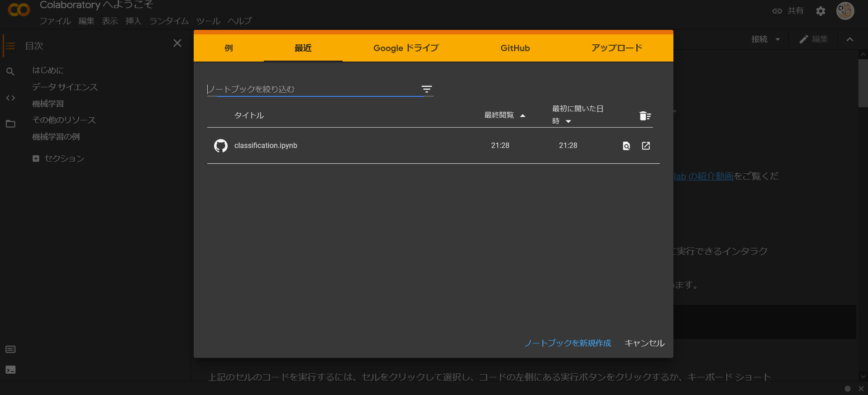The image size is (868, 395).
Task: Click GitHub icon of classification.ipynb
Action: (221, 146)
